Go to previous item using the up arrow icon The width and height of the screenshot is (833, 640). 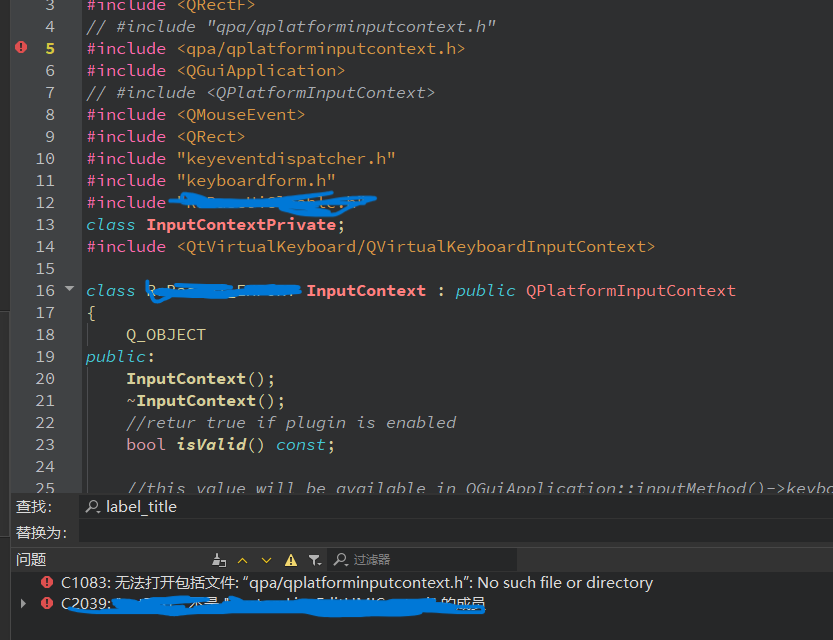coord(242,559)
